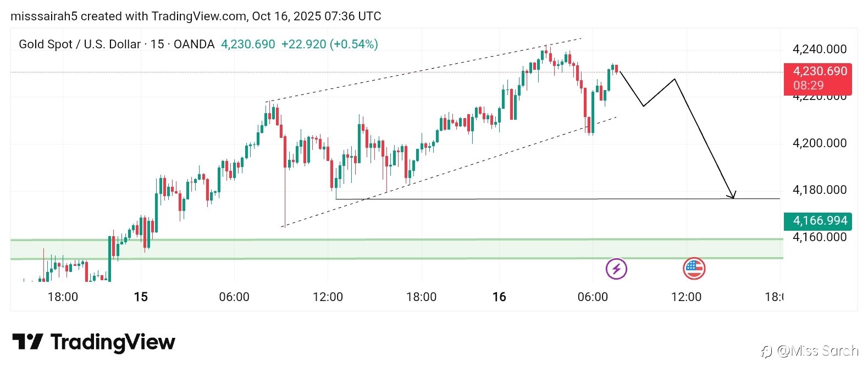
Task: Click the 4,180.000 price axis label
Action: [x=819, y=190]
